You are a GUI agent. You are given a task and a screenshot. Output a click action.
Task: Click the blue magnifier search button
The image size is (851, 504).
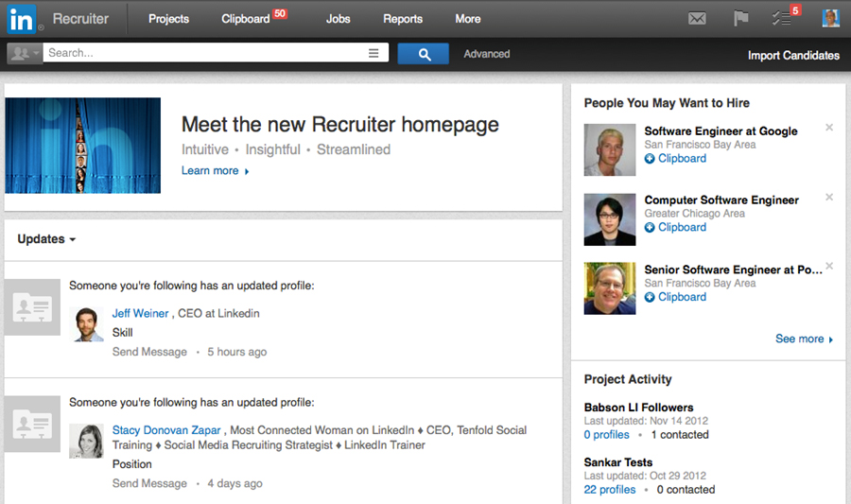(x=424, y=54)
